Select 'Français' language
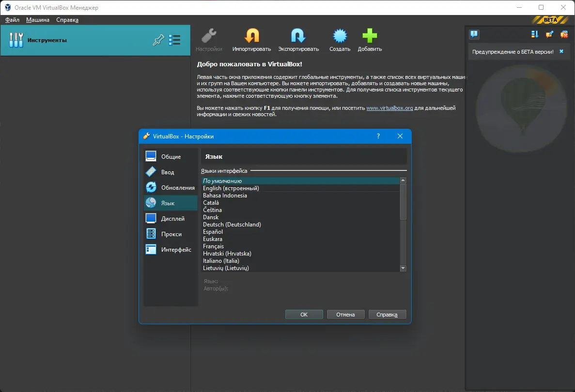575x392 pixels. [300, 246]
